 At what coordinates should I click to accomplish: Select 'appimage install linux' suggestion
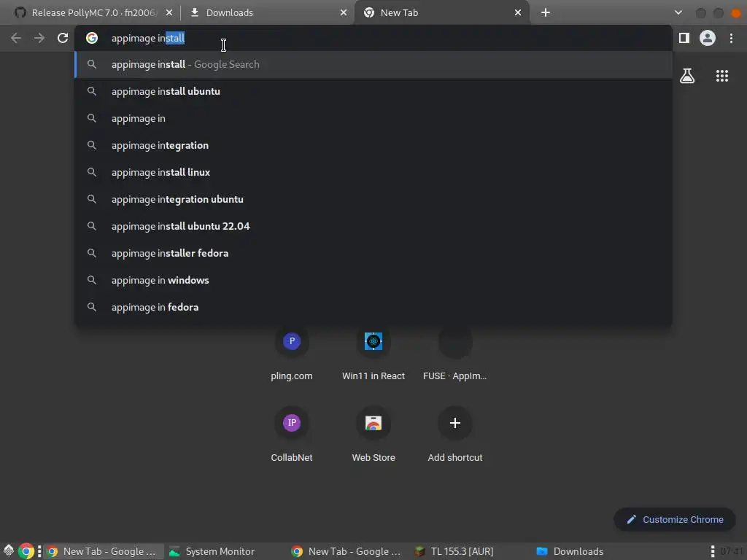point(373,172)
